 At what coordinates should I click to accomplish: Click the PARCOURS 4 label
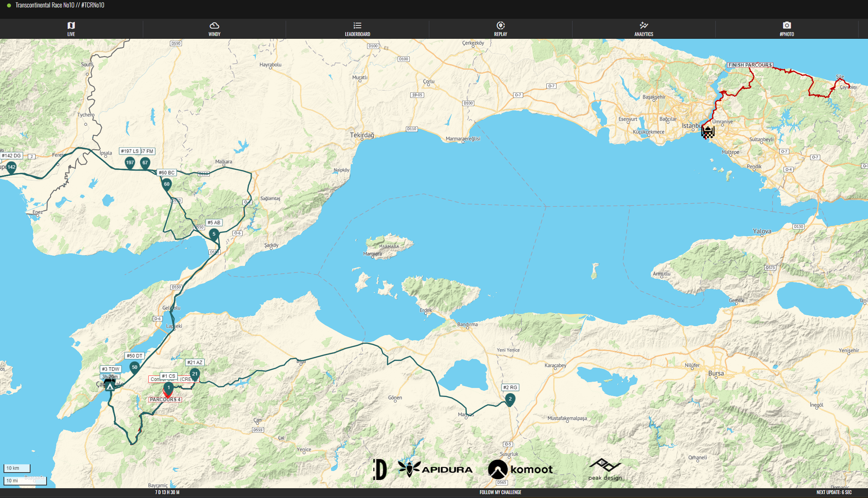point(165,400)
